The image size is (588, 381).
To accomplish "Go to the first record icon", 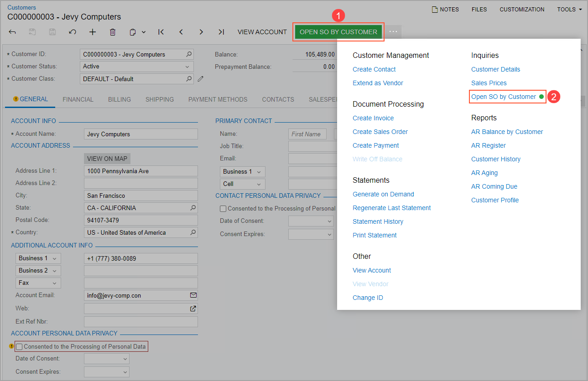I will [161, 32].
